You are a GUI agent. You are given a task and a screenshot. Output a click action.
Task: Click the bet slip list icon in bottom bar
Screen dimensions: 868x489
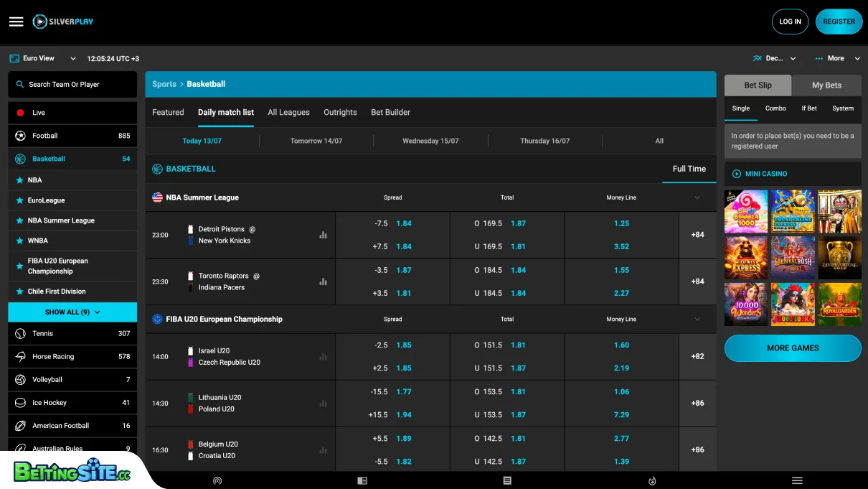[x=507, y=480]
